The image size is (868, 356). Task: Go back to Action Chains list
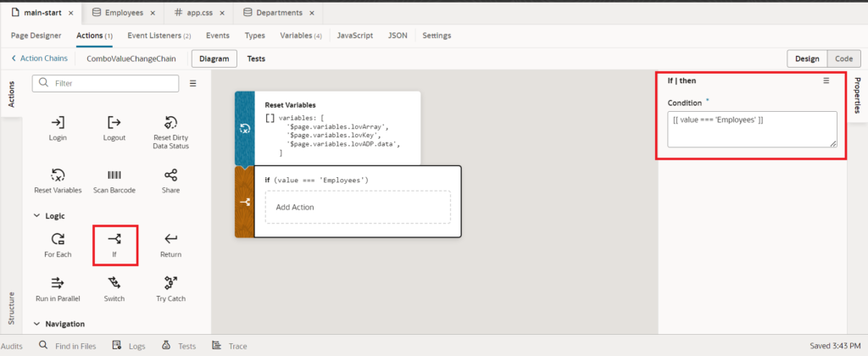(x=39, y=58)
